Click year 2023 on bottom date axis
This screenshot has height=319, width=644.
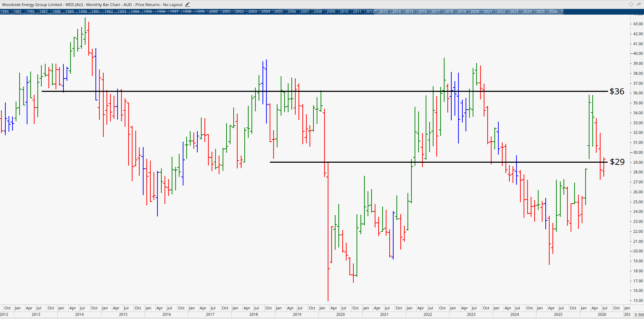click(x=471, y=314)
